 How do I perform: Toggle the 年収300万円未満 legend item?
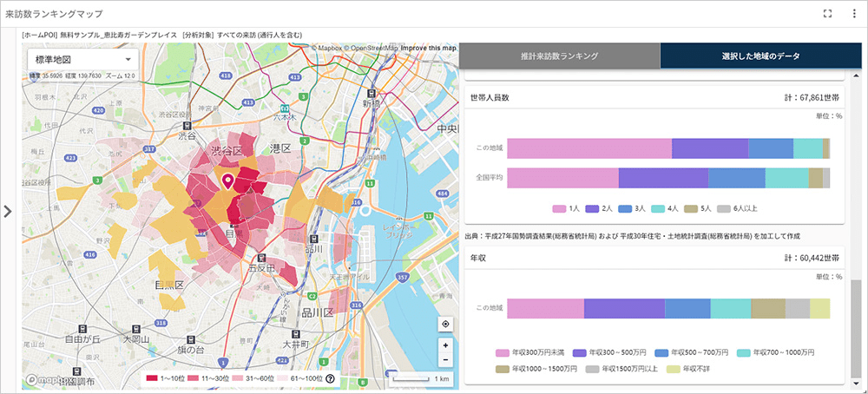[x=529, y=353]
